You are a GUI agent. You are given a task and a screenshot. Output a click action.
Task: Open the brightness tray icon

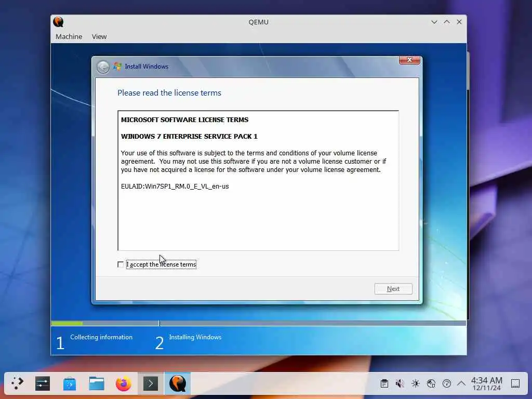point(416,383)
